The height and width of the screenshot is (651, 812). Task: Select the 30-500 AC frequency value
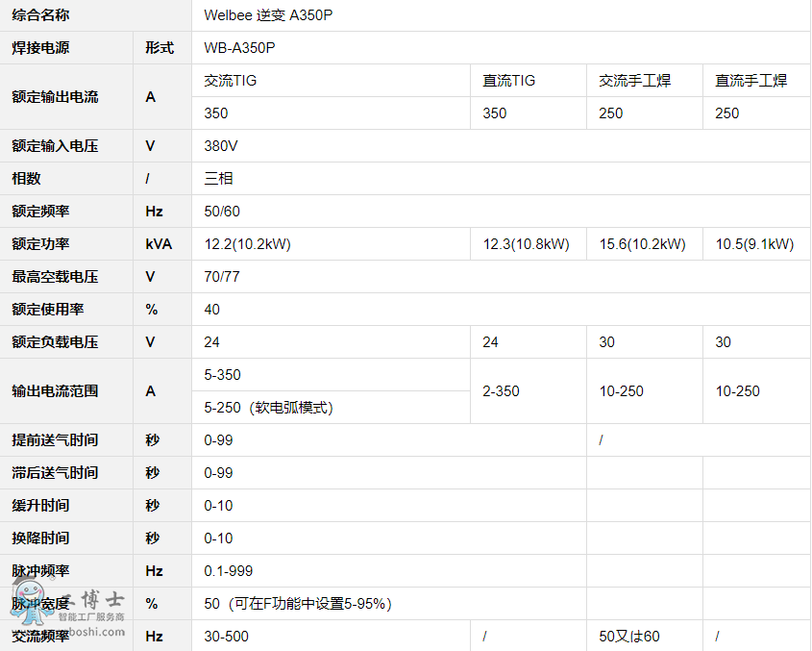click(x=225, y=637)
